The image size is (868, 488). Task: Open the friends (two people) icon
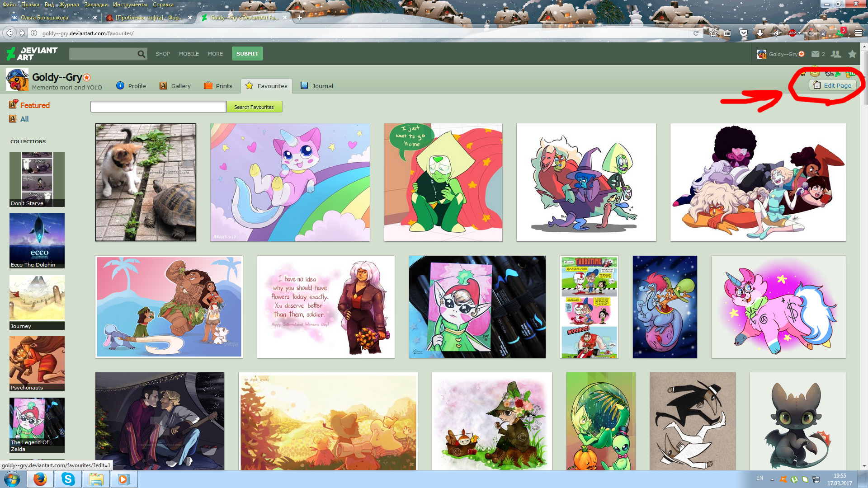click(836, 54)
